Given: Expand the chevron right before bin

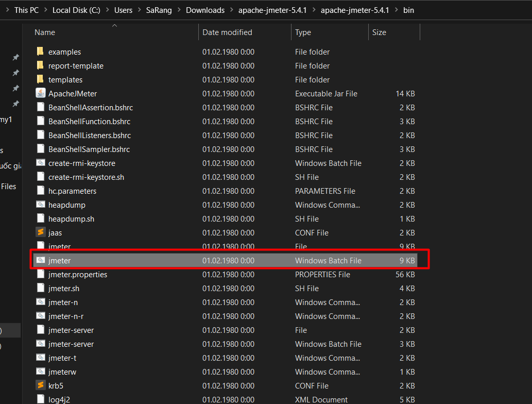Looking at the screenshot, I should click(396, 10).
